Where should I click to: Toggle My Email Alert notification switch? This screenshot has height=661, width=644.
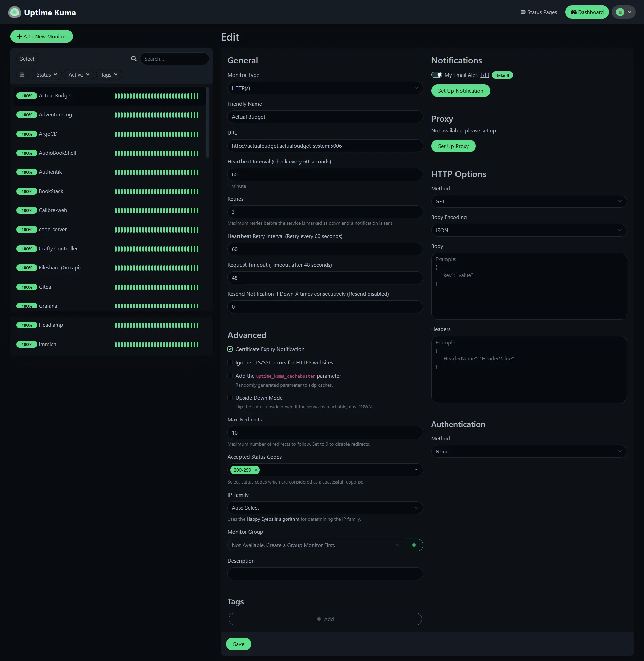click(x=436, y=75)
